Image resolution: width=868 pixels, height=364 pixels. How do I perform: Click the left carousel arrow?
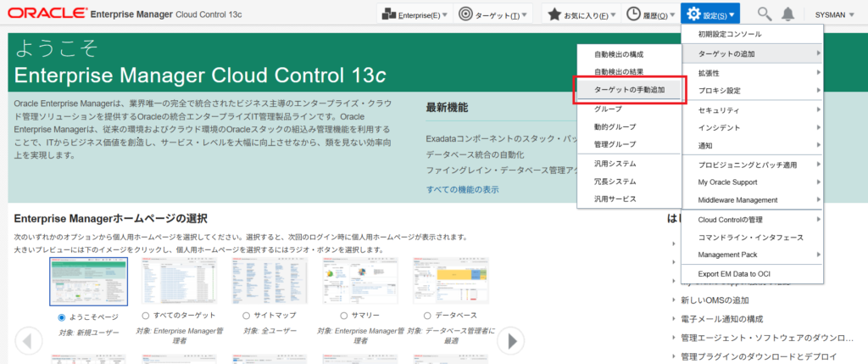29,341
